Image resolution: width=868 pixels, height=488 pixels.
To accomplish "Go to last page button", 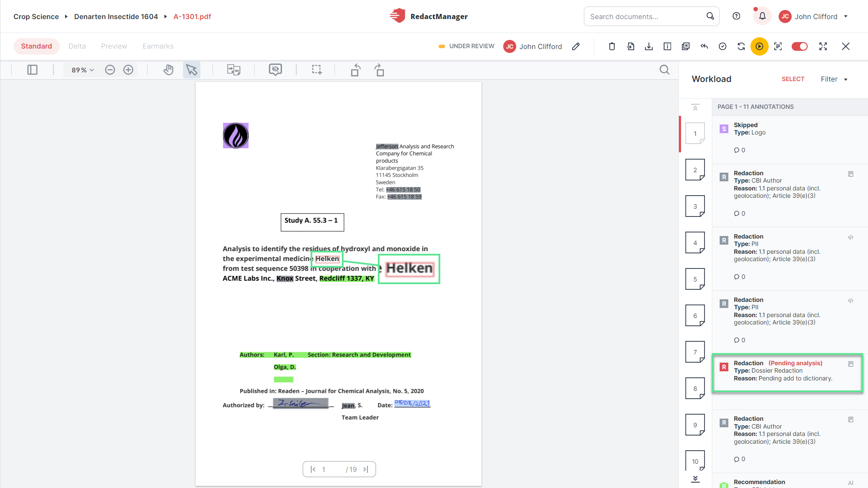I will coord(366,469).
